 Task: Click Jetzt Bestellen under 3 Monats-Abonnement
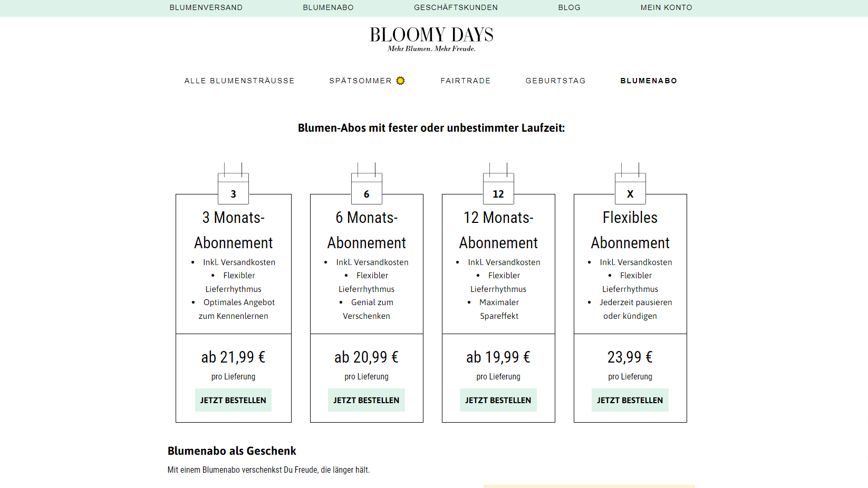(x=233, y=399)
